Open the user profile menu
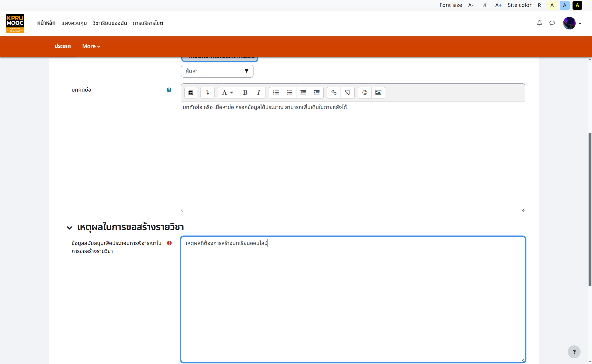The width and height of the screenshot is (592, 364). [572, 23]
